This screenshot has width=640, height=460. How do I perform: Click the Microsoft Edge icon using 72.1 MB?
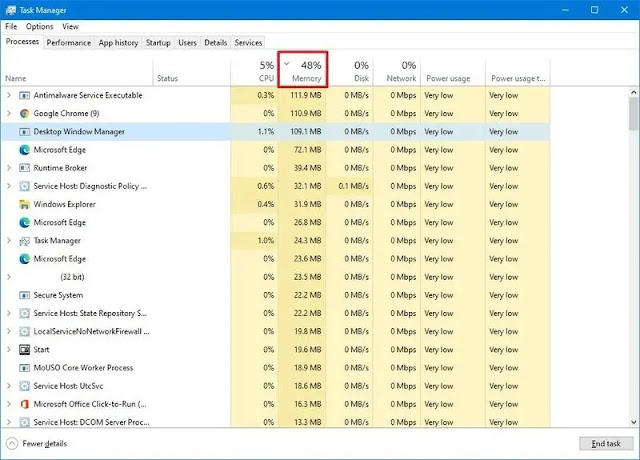[24, 150]
